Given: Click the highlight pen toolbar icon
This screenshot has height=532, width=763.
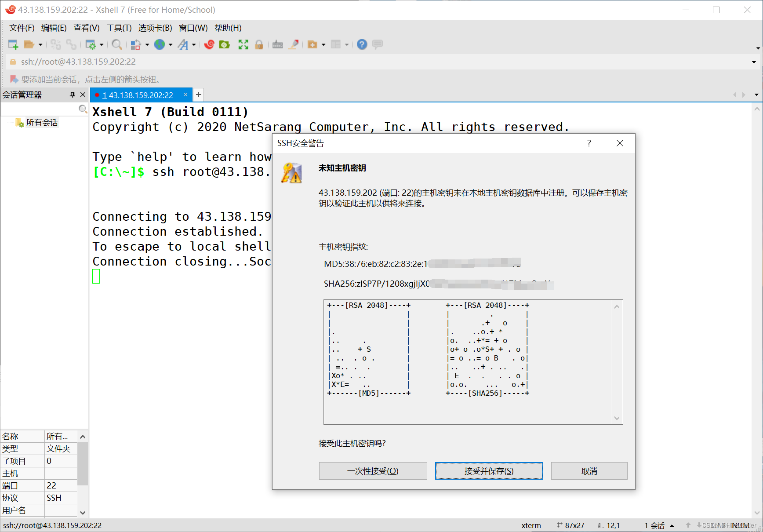Looking at the screenshot, I should click(x=294, y=44).
